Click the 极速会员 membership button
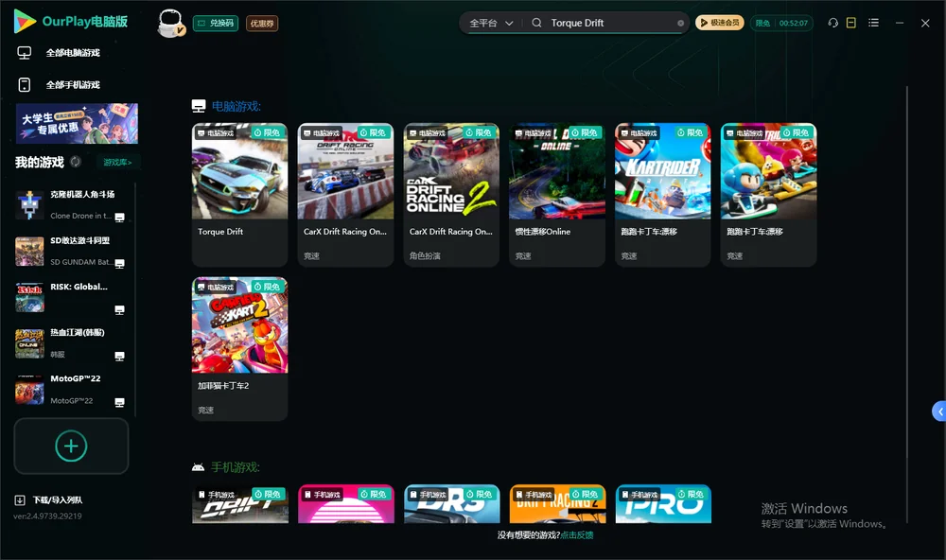The width and height of the screenshot is (946, 560). (x=720, y=23)
